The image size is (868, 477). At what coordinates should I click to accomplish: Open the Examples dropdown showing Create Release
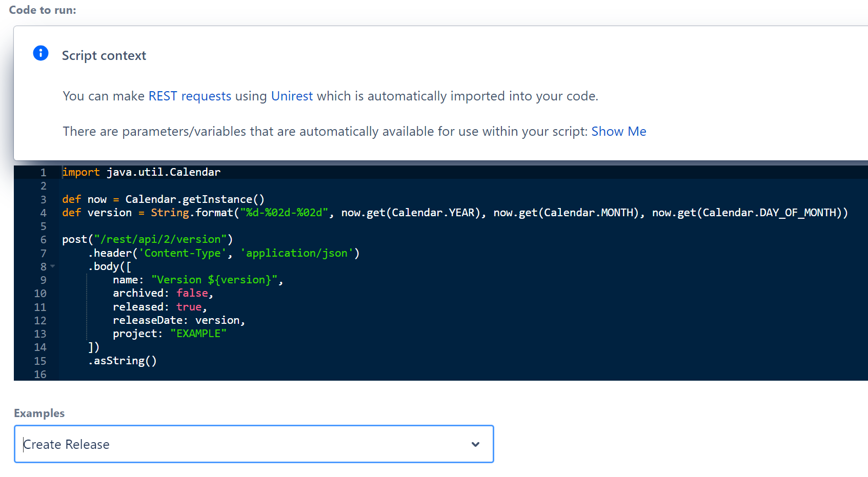(253, 444)
